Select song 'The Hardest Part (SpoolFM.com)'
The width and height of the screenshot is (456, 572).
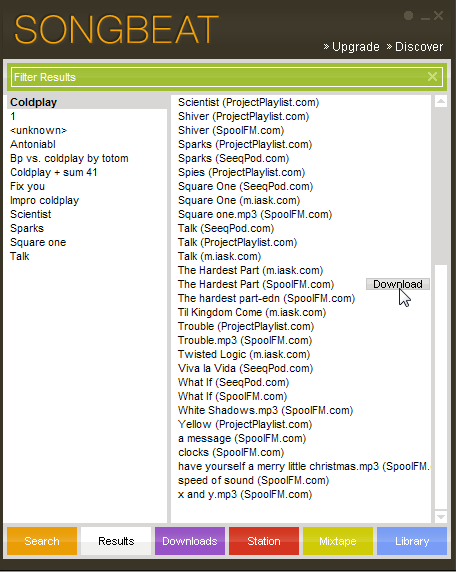pos(256,284)
